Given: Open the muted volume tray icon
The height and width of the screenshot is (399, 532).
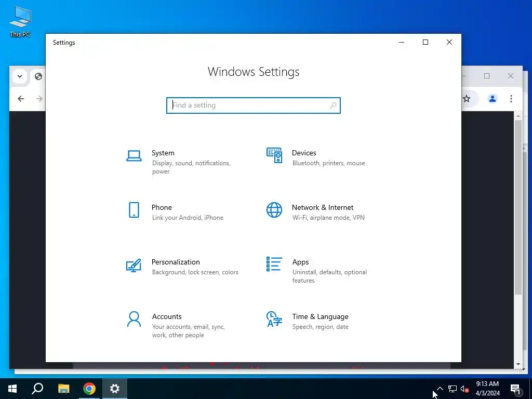Looking at the screenshot, I should pos(465,389).
